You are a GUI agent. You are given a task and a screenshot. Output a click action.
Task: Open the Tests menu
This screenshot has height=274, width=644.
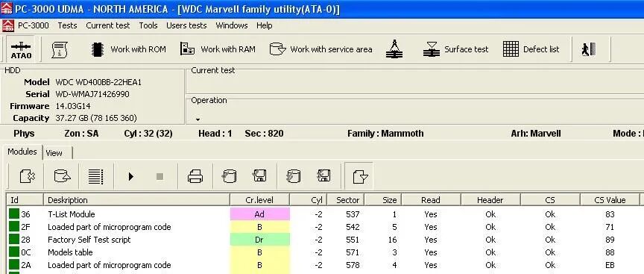67,25
